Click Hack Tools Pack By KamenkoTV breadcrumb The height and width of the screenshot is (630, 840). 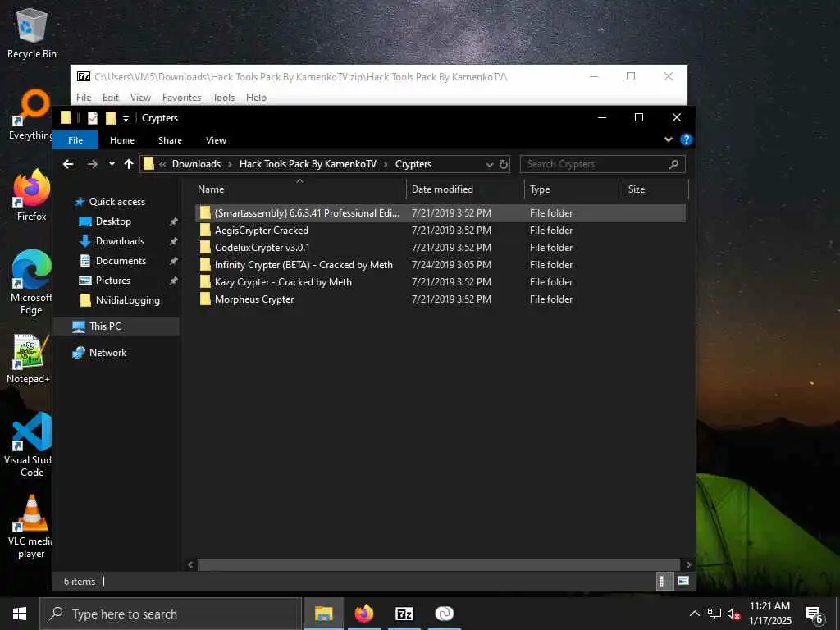[x=308, y=164]
